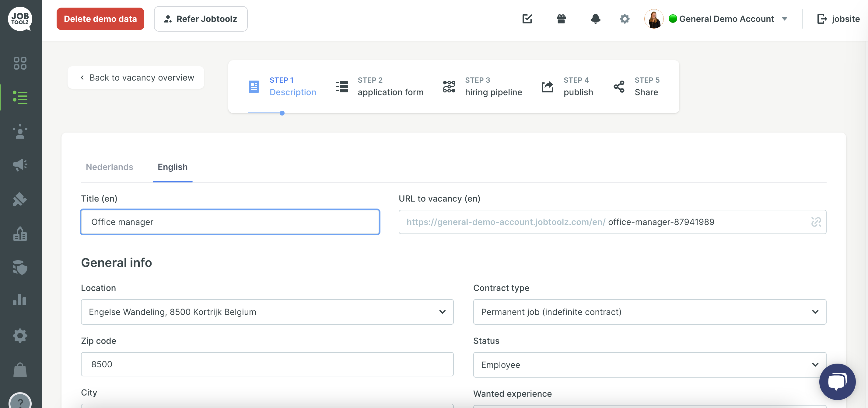The width and height of the screenshot is (868, 408).
Task: Open the live chat bubble widget
Action: click(x=837, y=382)
